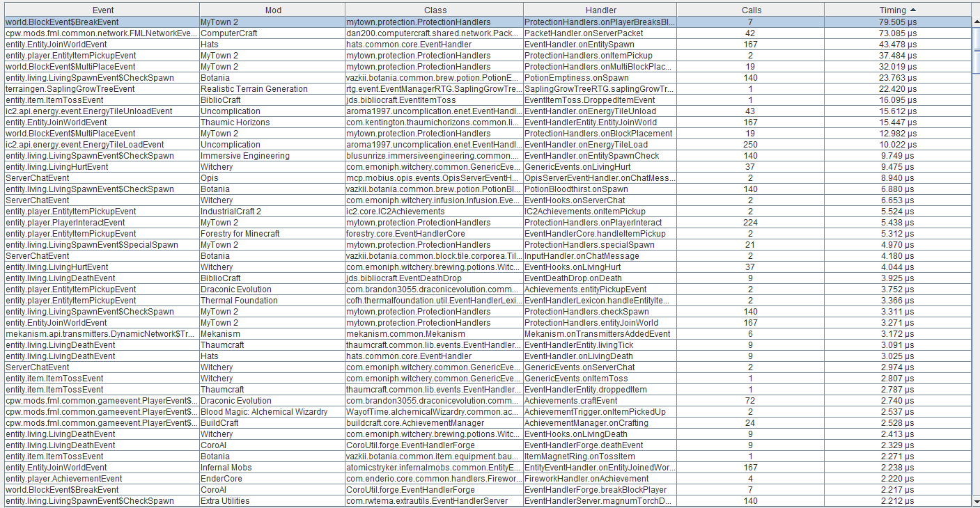Image resolution: width=980 pixels, height=508 pixels.
Task: Click the Opis mod cell
Action: [272, 178]
